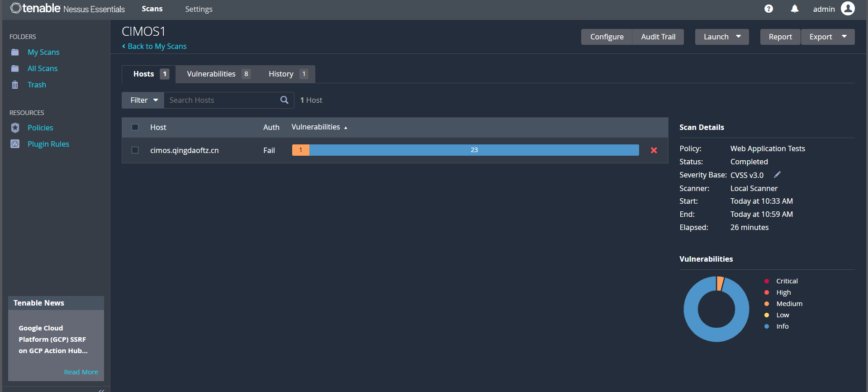Open the Launch dropdown arrow

pos(739,36)
